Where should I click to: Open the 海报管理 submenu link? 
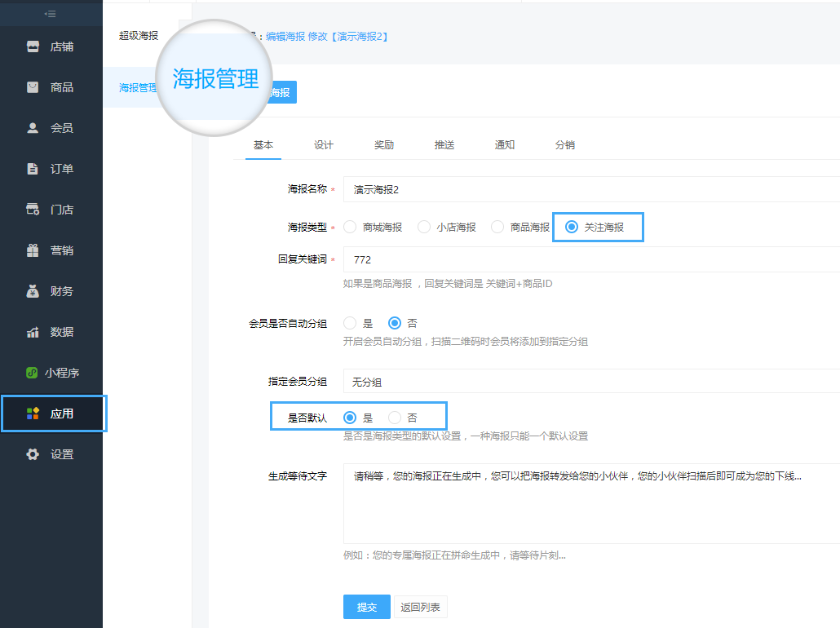pyautogui.click(x=138, y=87)
